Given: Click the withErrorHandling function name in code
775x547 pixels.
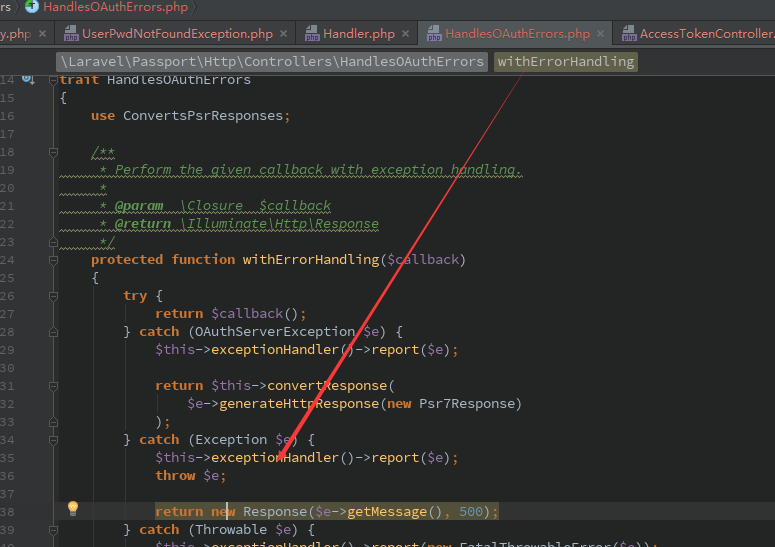Looking at the screenshot, I should point(310,259).
